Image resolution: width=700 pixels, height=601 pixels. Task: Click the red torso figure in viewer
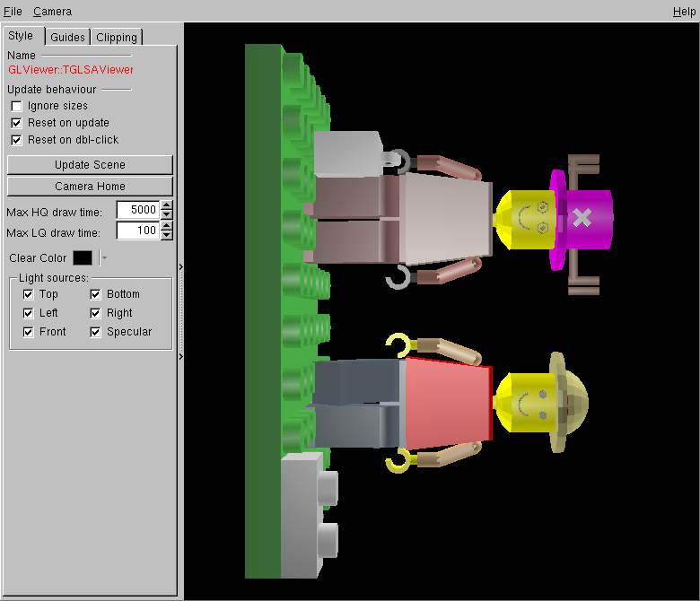tap(448, 404)
